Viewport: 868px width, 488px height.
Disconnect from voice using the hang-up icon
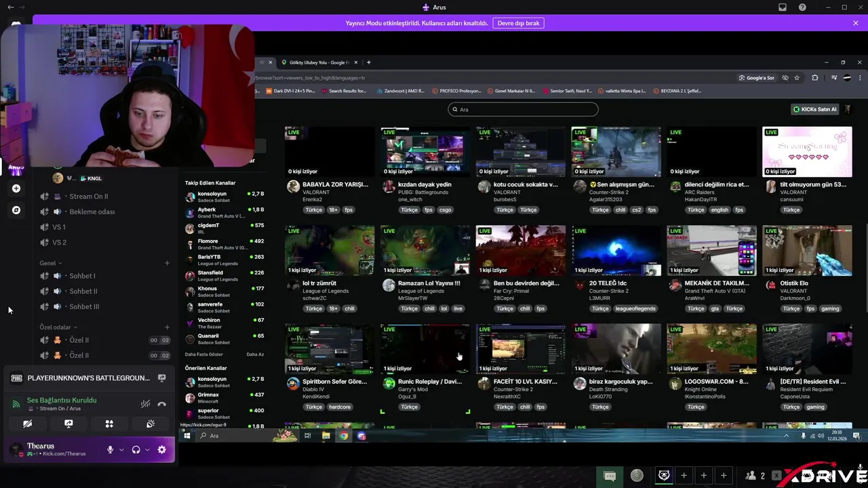(x=161, y=404)
